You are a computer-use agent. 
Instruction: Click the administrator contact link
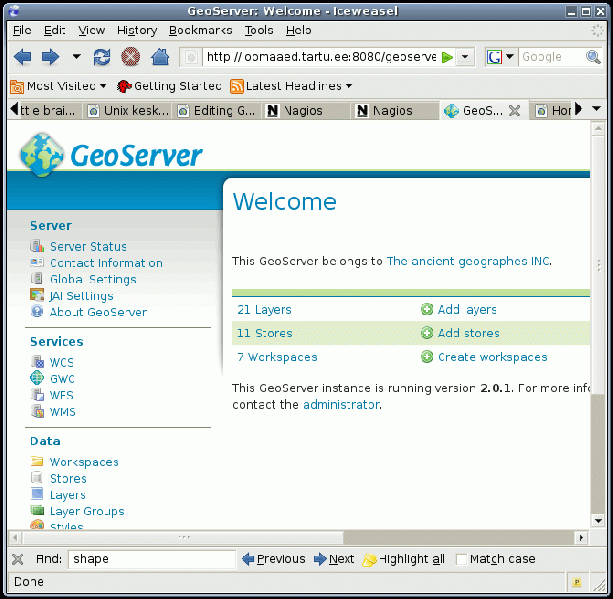coord(341,404)
